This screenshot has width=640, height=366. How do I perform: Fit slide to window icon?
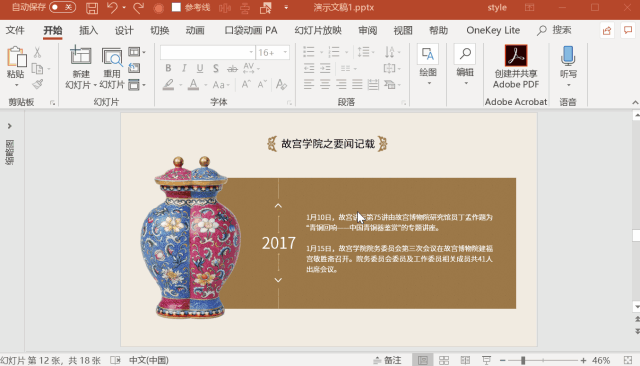[628, 360]
